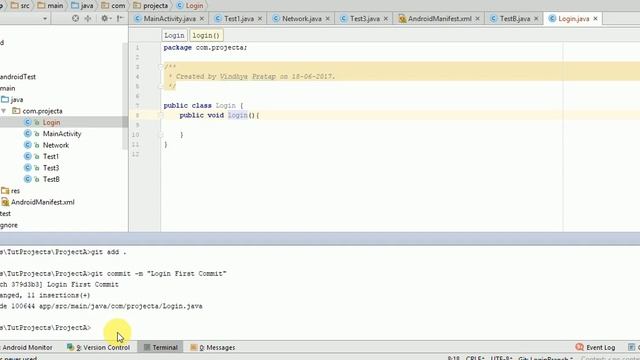Switch to the Test3.java tab
This screenshot has height=360, width=640.
click(364, 19)
